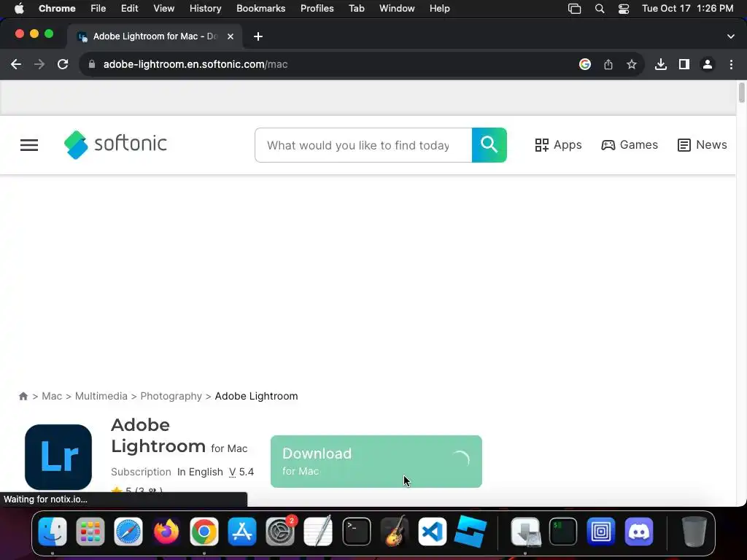Click the V 5.4 version text

click(241, 472)
